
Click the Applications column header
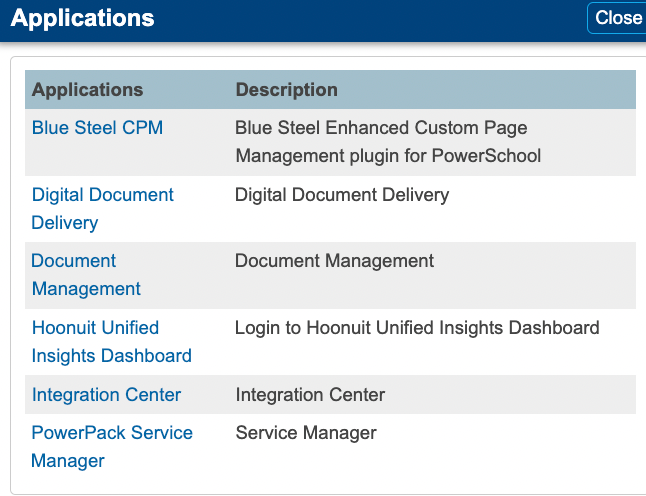click(x=87, y=90)
